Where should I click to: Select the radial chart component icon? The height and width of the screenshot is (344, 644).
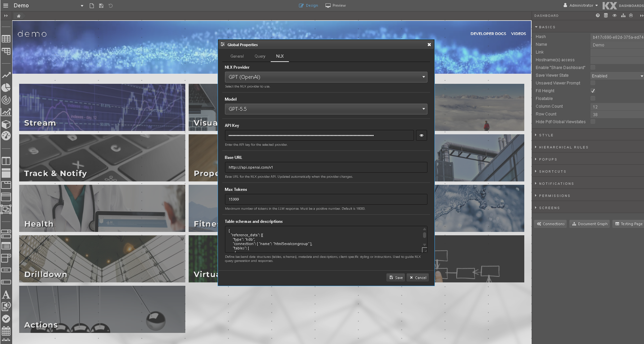coord(6,100)
